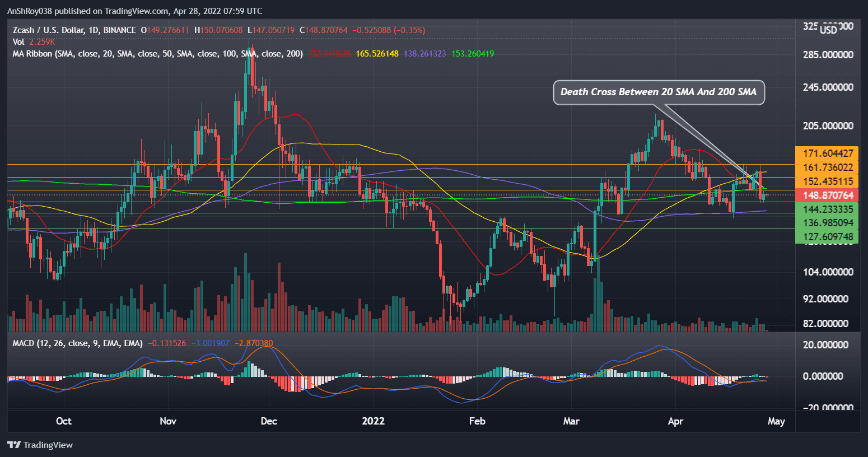Select the orange 171.604427 price label
Image resolution: width=868 pixels, height=457 pixels.
click(828, 153)
